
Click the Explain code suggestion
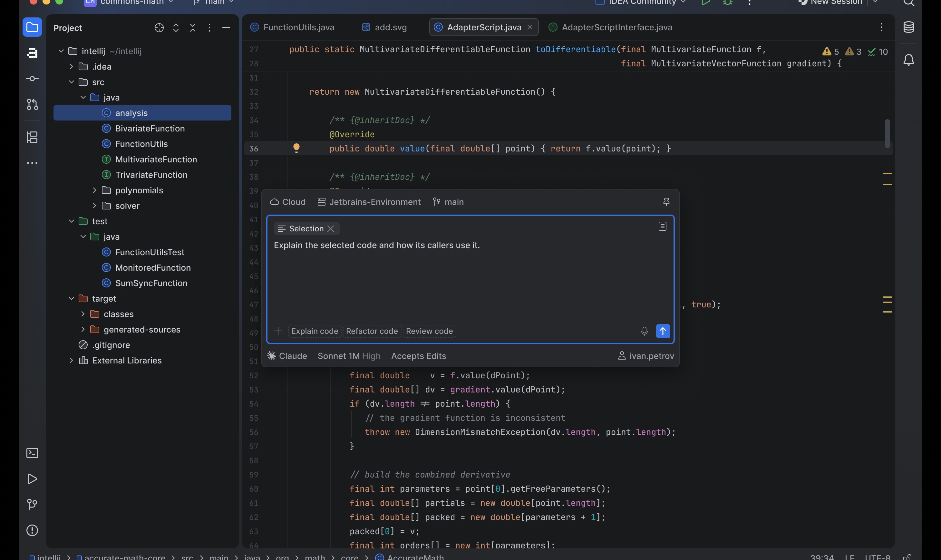tap(314, 331)
